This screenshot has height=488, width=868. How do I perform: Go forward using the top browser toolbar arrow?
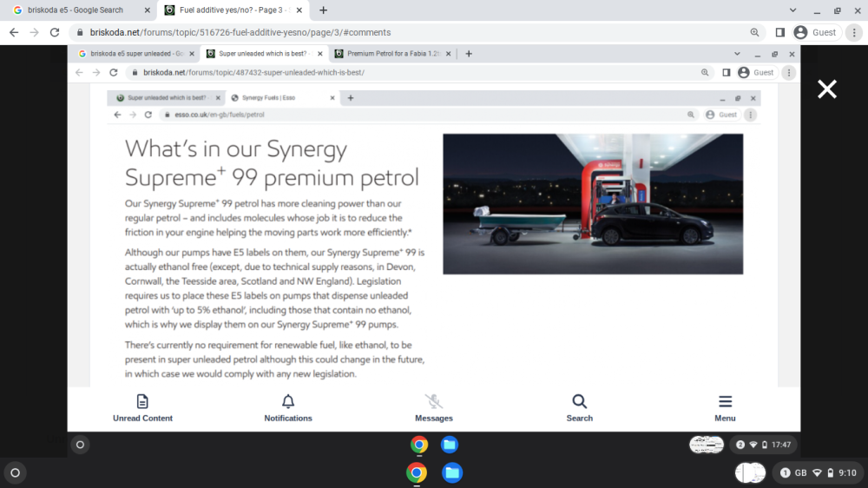pyautogui.click(x=35, y=32)
